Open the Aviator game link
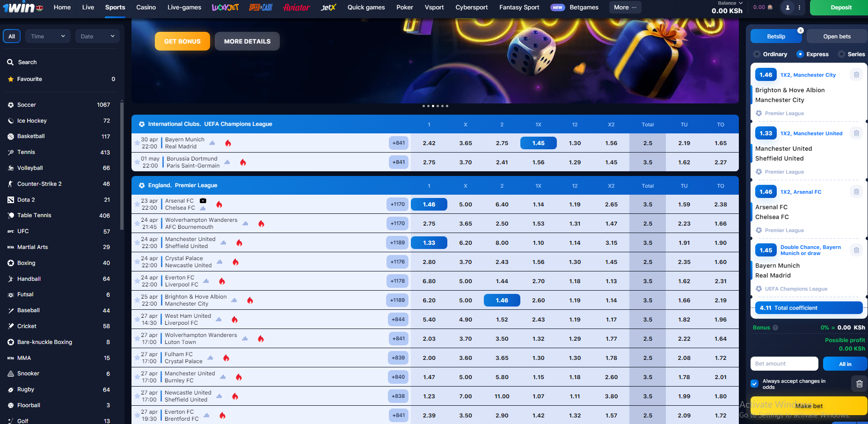The image size is (868, 424). (x=296, y=7)
